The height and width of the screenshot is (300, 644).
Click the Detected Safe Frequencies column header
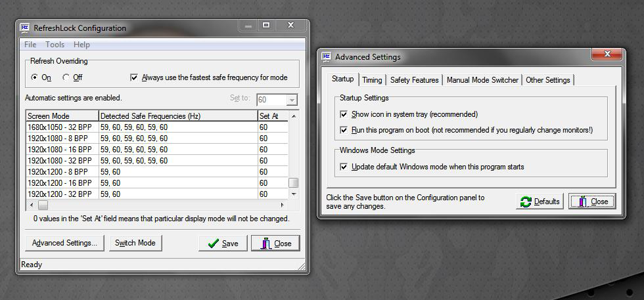pyautogui.click(x=178, y=116)
